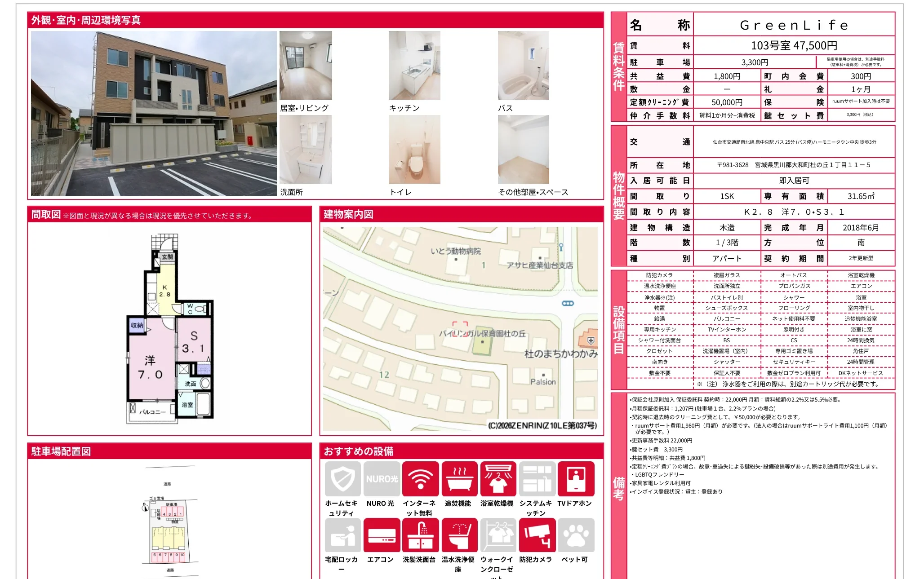
Task: Select the cleaning fee value 50,000円
Action: tap(727, 102)
